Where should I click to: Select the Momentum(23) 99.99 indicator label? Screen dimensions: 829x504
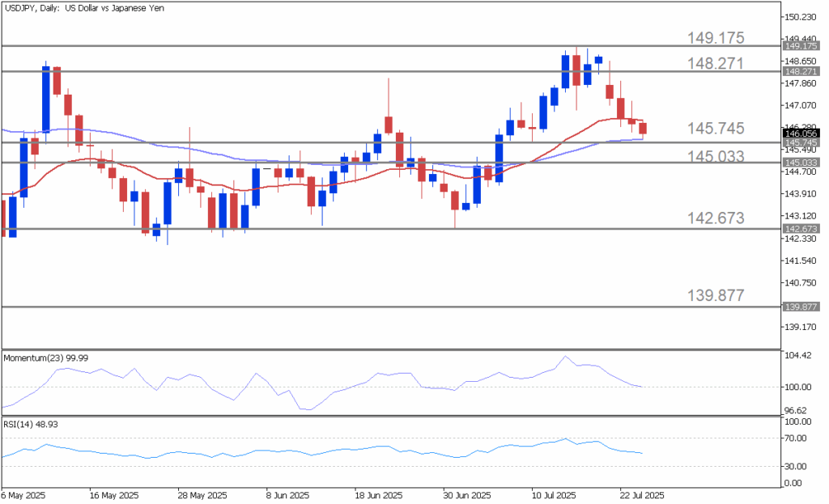pos(46,358)
